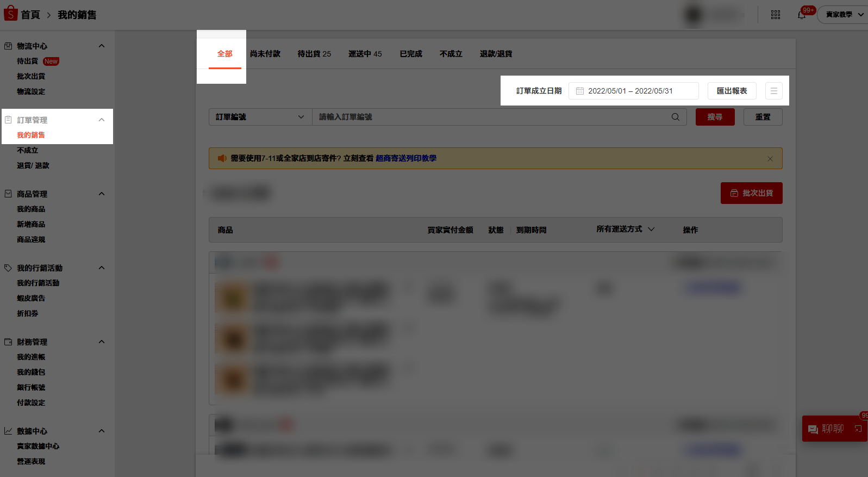Screen dimensions: 868x477
Task: Click the calendar icon in date range
Action: 580,91
